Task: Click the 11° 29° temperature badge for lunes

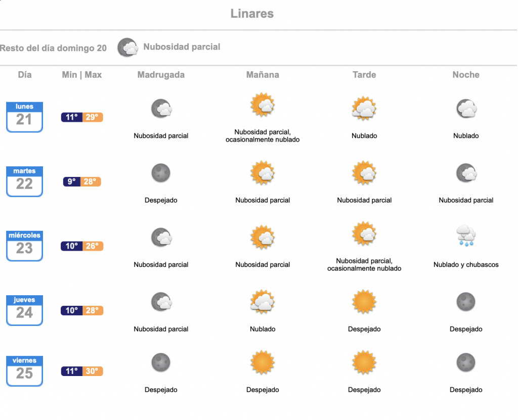Action: tap(82, 117)
